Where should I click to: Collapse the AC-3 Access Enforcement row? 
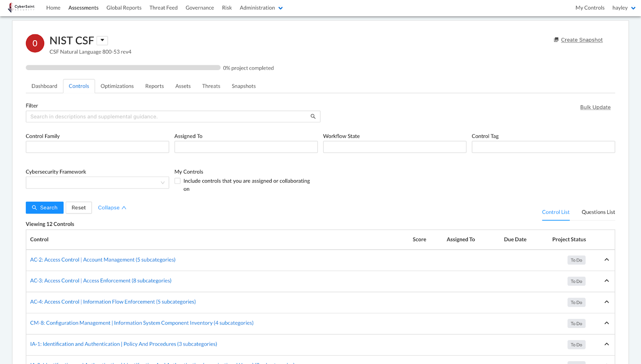point(607,281)
